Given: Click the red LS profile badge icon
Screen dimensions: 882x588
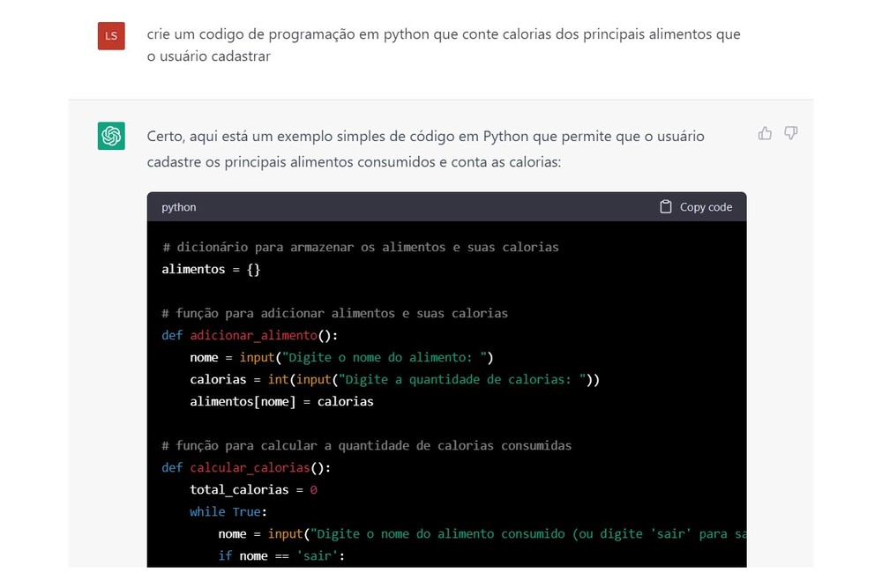Looking at the screenshot, I should [x=111, y=37].
